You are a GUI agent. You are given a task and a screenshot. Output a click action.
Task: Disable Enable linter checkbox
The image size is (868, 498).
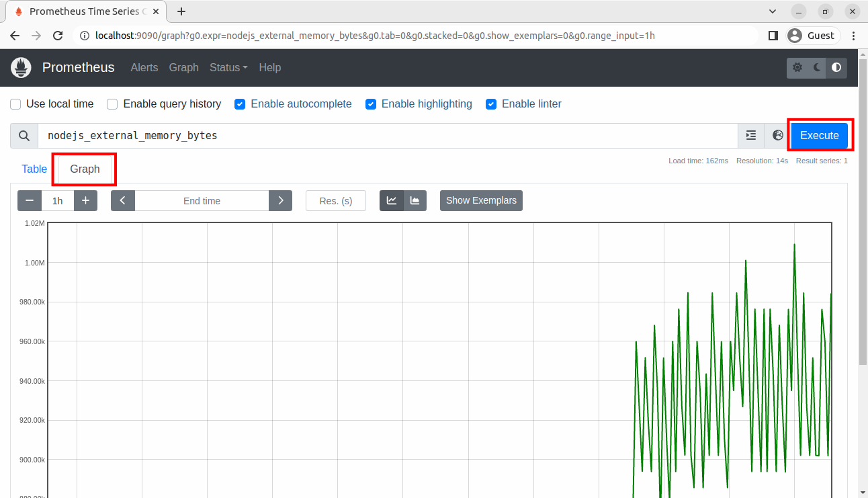pyautogui.click(x=491, y=104)
